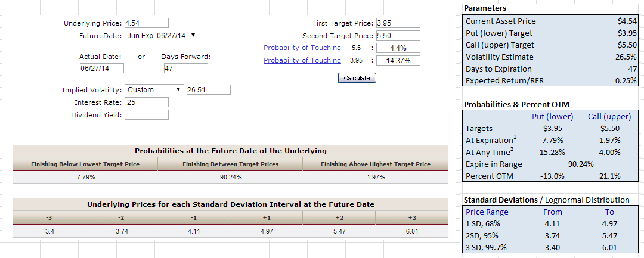Click the Calculate button
Viewport: 644px width, 258px height.
pyautogui.click(x=357, y=78)
